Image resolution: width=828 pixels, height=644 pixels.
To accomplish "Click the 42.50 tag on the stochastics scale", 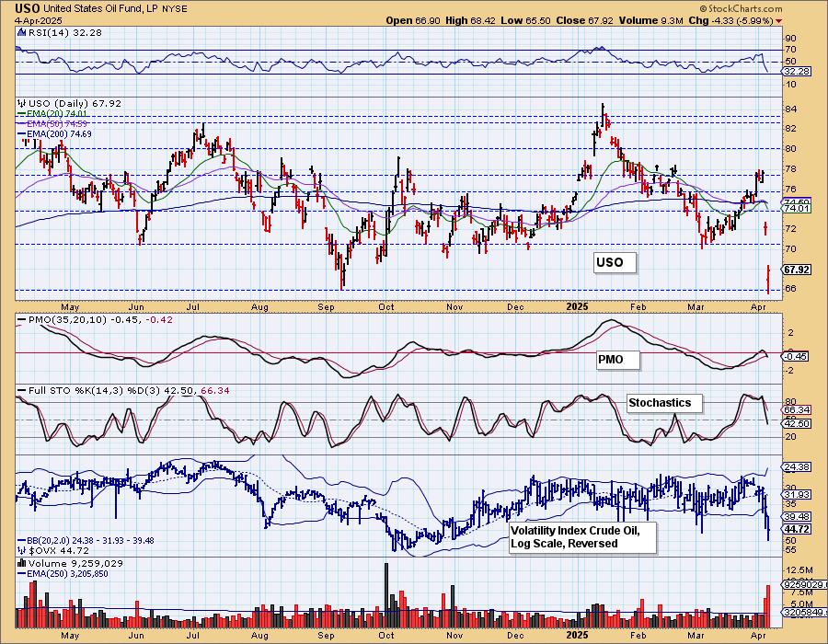I will tap(797, 423).
